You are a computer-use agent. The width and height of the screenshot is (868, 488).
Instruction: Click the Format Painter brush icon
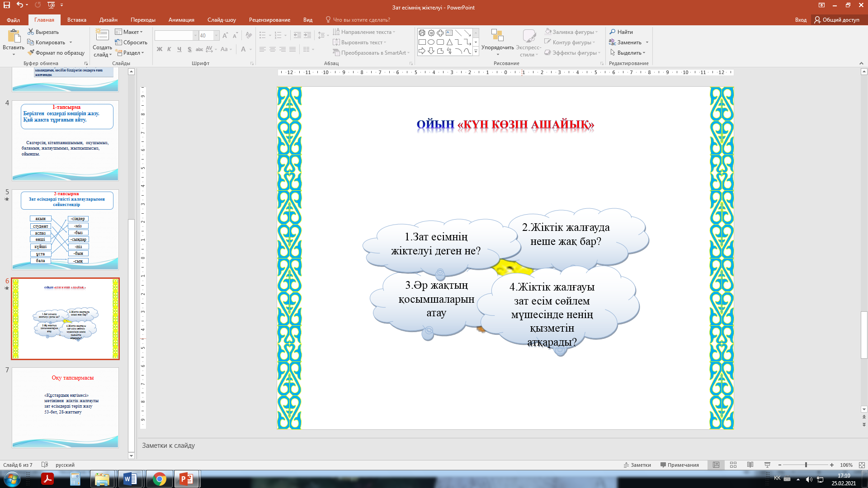31,53
